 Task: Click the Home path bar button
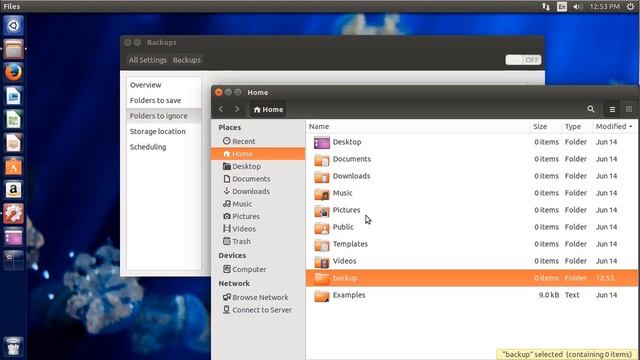point(268,109)
